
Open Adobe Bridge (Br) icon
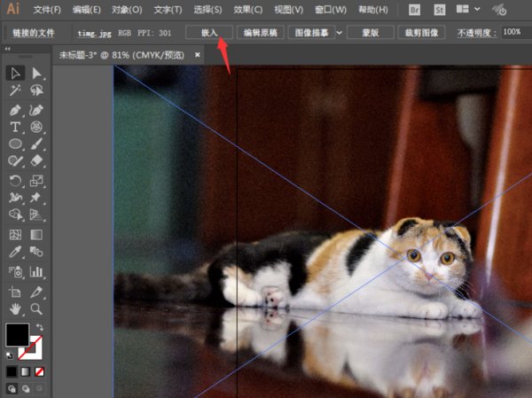pos(415,10)
